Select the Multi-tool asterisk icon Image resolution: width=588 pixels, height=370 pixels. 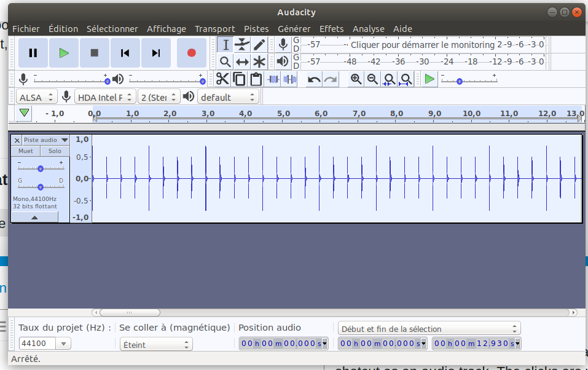point(259,61)
